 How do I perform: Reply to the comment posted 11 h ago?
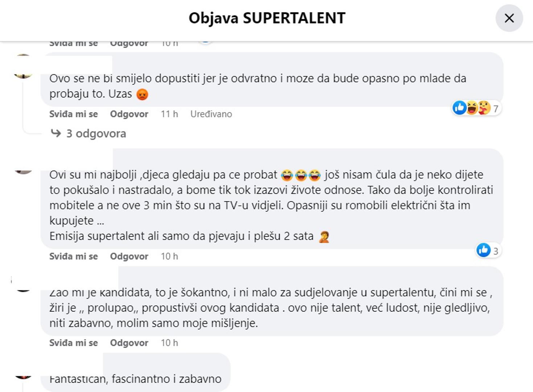click(x=129, y=114)
